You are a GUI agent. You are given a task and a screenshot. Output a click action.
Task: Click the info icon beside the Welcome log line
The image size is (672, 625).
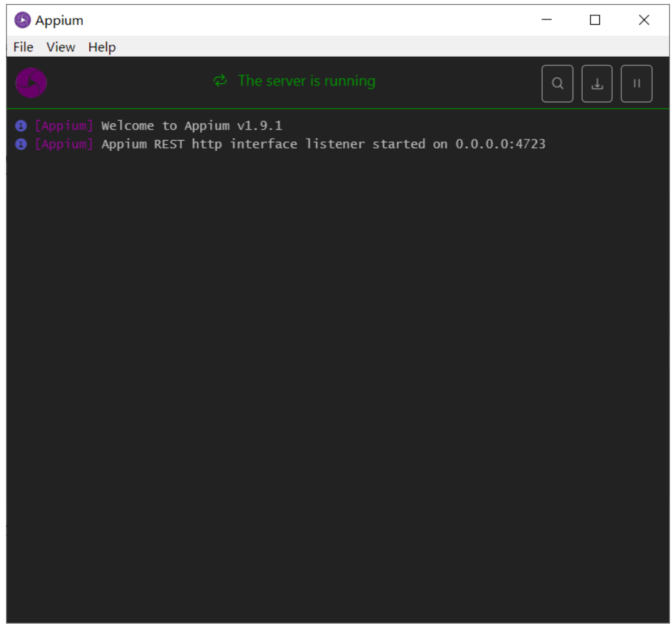[x=21, y=126]
